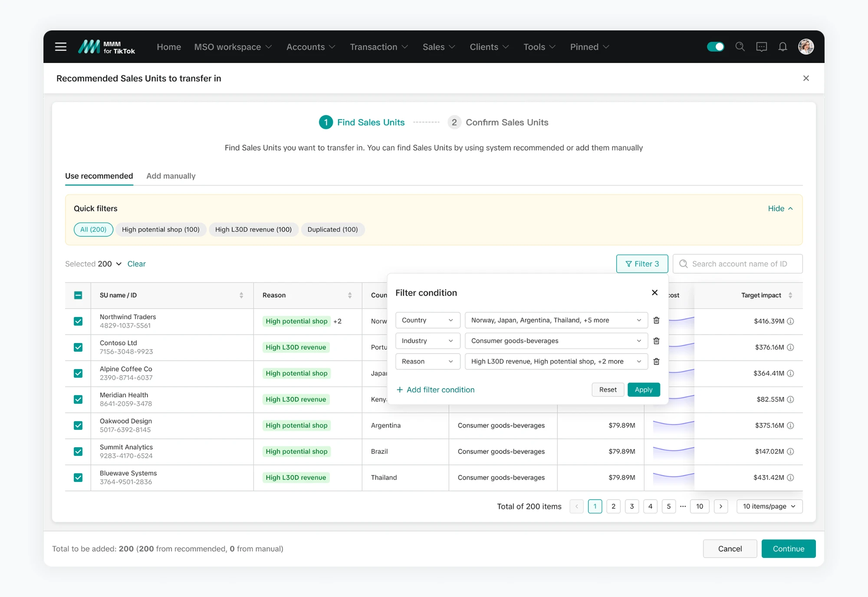Uncheck Summit Analytics row

point(78,452)
